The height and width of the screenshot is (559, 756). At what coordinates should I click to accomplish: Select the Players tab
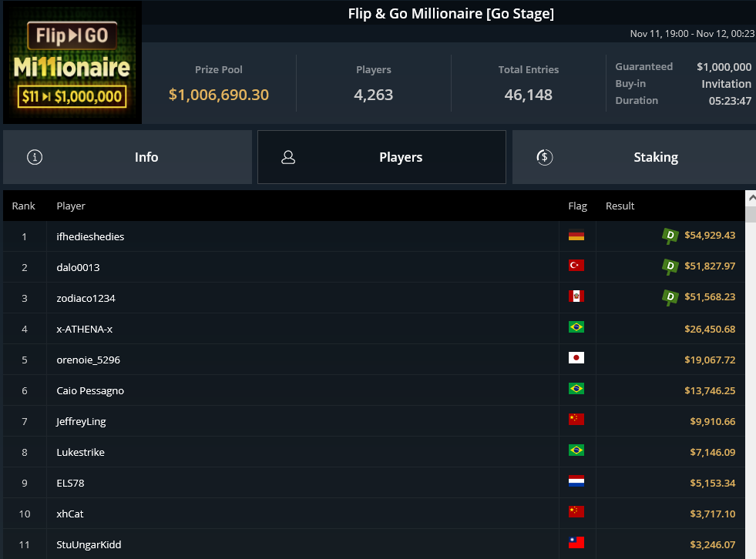coord(381,157)
